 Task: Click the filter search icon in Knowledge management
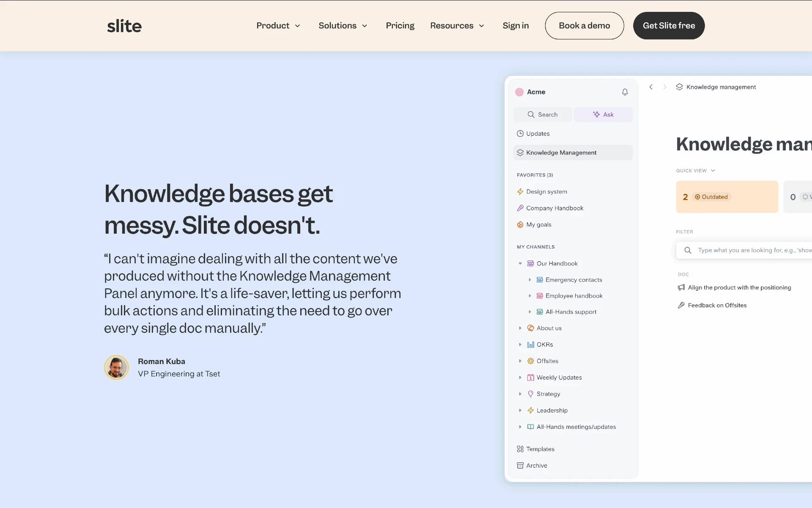point(688,250)
